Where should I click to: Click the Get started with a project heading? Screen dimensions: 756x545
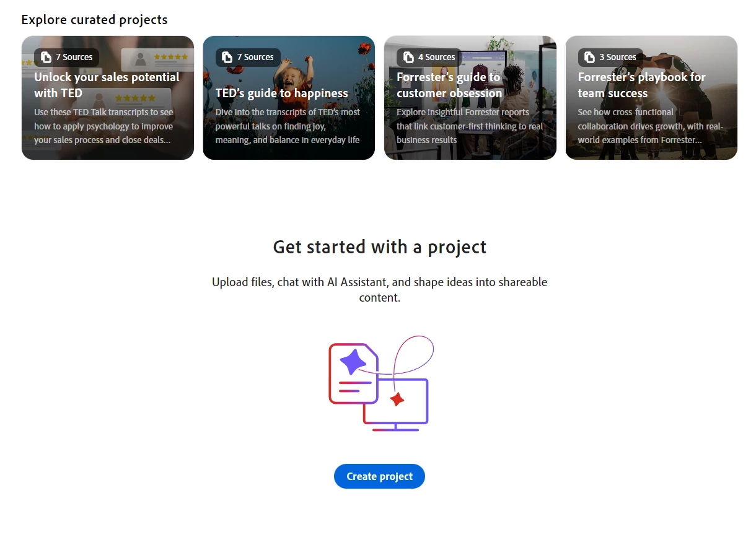(x=380, y=246)
